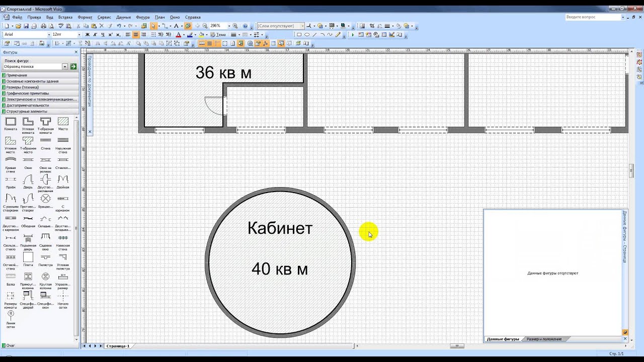Pick the Круглая колонна shape
This screenshot has width=644, height=362.
[x=45, y=281]
